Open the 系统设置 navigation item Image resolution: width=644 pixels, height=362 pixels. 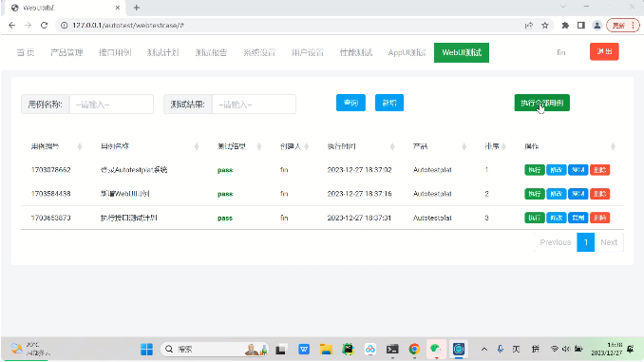pos(259,52)
